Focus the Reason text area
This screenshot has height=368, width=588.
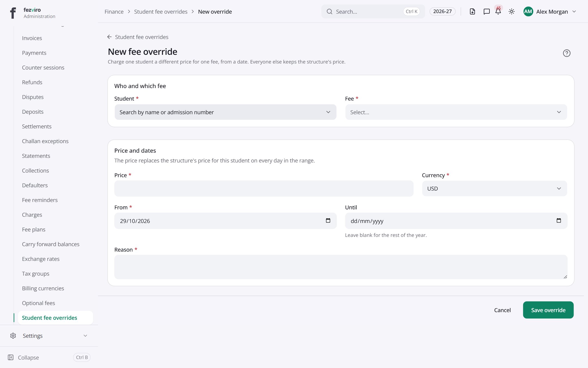coord(341,267)
